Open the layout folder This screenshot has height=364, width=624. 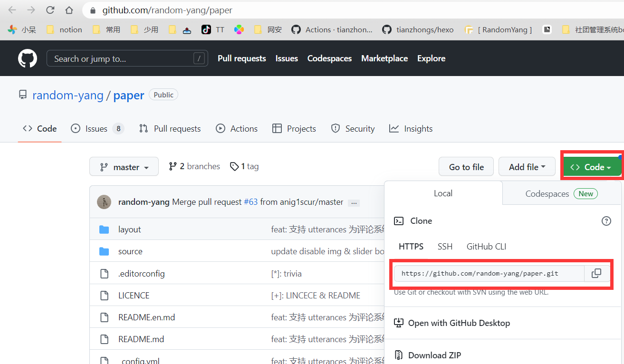point(129,230)
